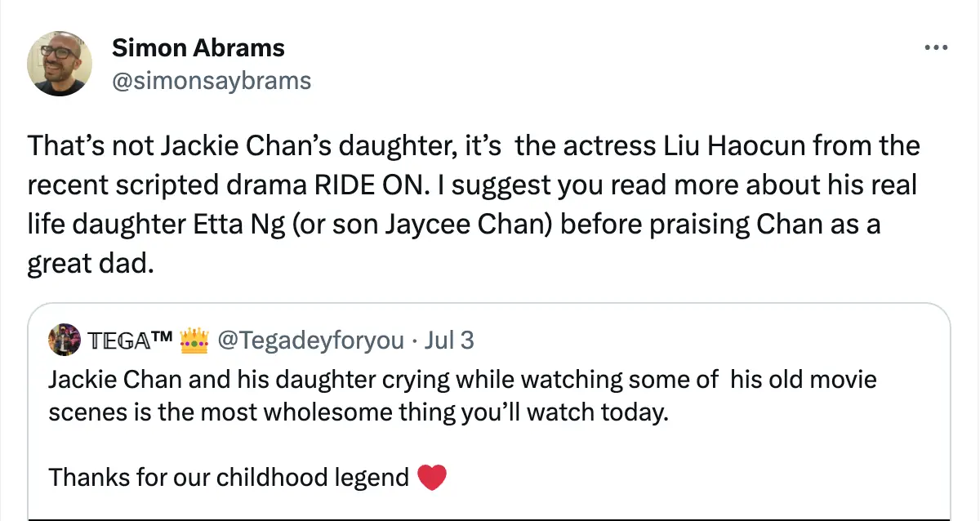Click the ellipsis menu in the top-right corner
This screenshot has height=521, width=980.
(x=936, y=47)
